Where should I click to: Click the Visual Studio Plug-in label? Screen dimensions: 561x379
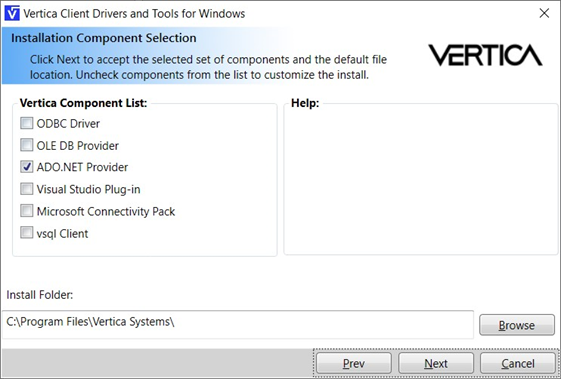88,189
